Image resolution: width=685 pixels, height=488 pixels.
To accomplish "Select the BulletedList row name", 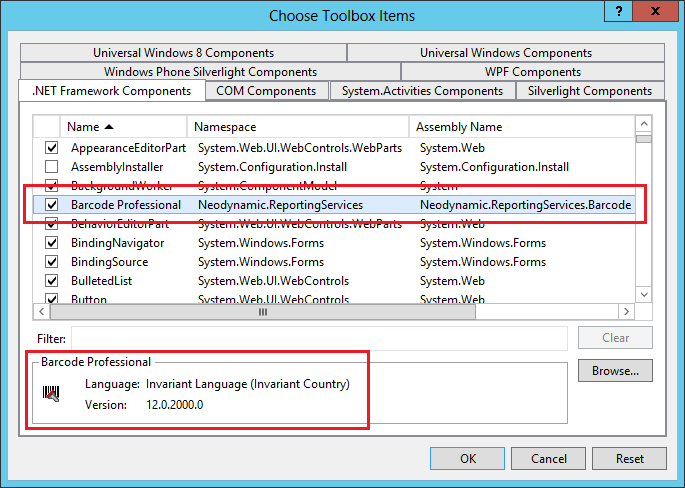I will point(101,280).
